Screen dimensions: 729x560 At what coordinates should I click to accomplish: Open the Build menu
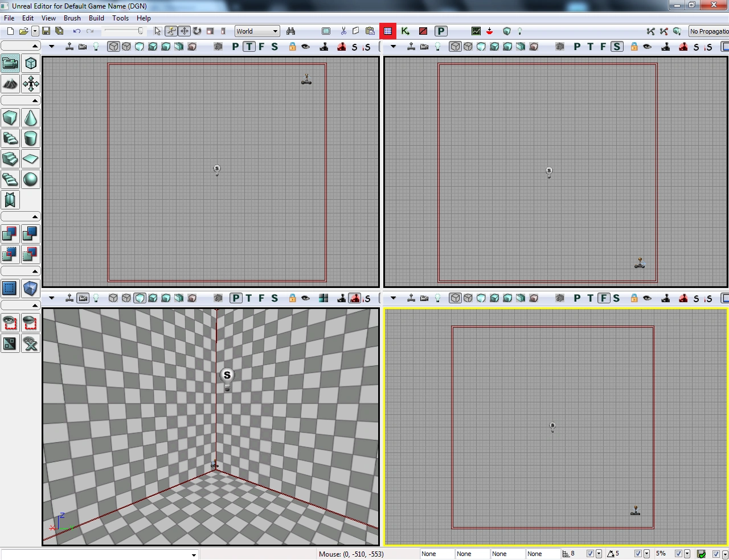96,18
